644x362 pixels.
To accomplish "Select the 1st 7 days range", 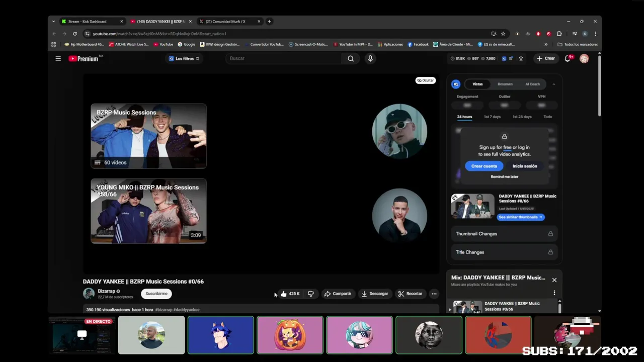I will pos(492,117).
